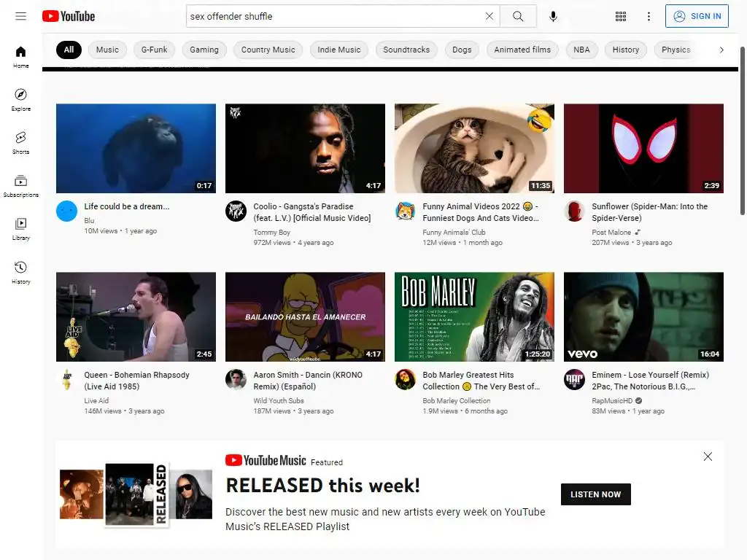Open Post Malone channel avatar
Viewport: 747px width, 560px height.
coord(574,211)
